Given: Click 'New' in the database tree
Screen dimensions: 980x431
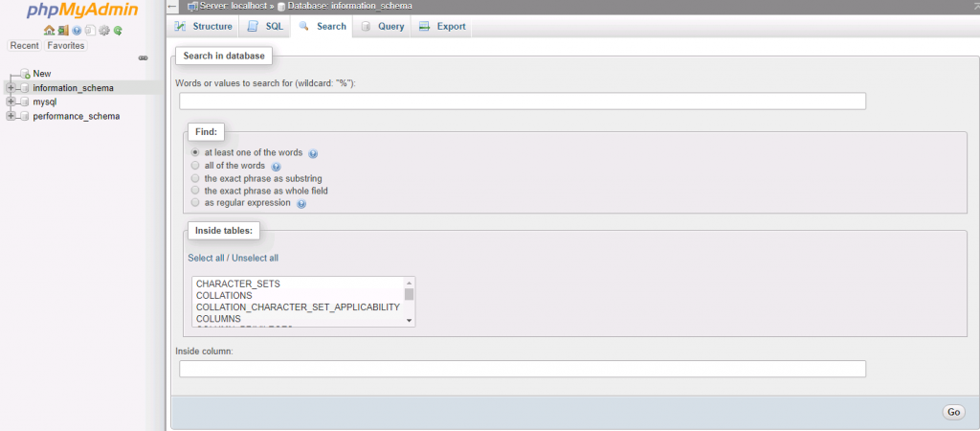Looking at the screenshot, I should point(42,74).
